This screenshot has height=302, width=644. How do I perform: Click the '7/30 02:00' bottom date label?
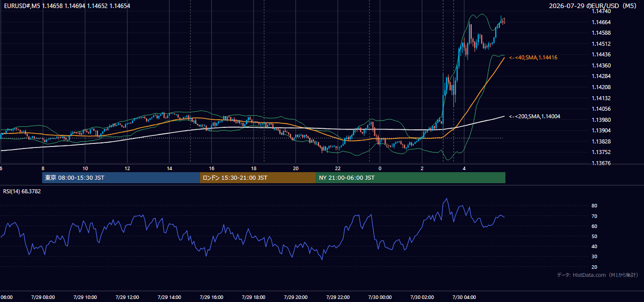click(422, 297)
